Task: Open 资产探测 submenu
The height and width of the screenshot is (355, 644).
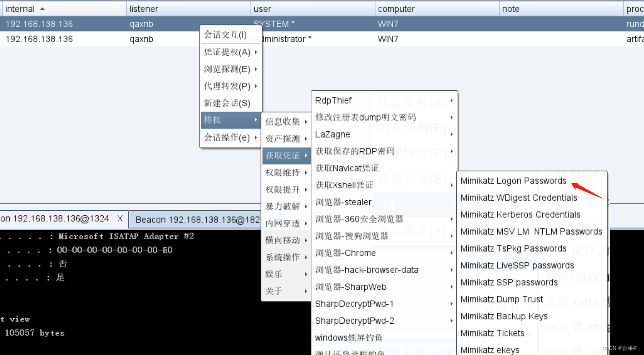Action: coord(286,138)
